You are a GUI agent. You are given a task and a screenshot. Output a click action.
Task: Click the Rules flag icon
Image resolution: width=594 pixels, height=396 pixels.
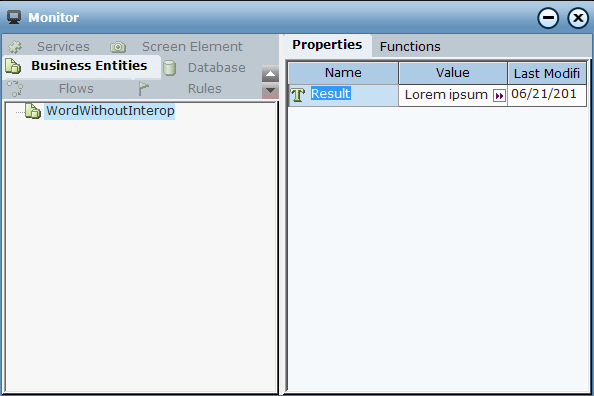pos(143,89)
